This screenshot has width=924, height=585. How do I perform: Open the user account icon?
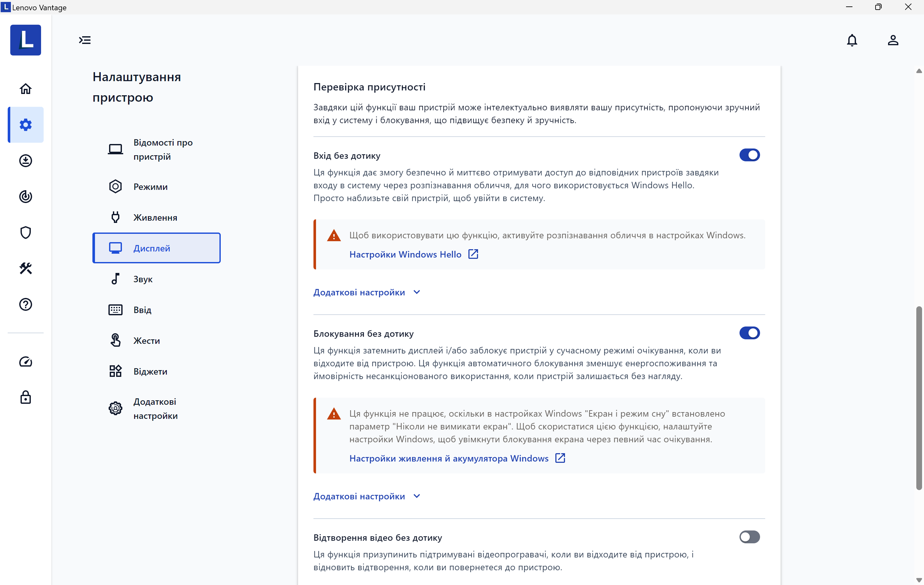[x=893, y=40]
